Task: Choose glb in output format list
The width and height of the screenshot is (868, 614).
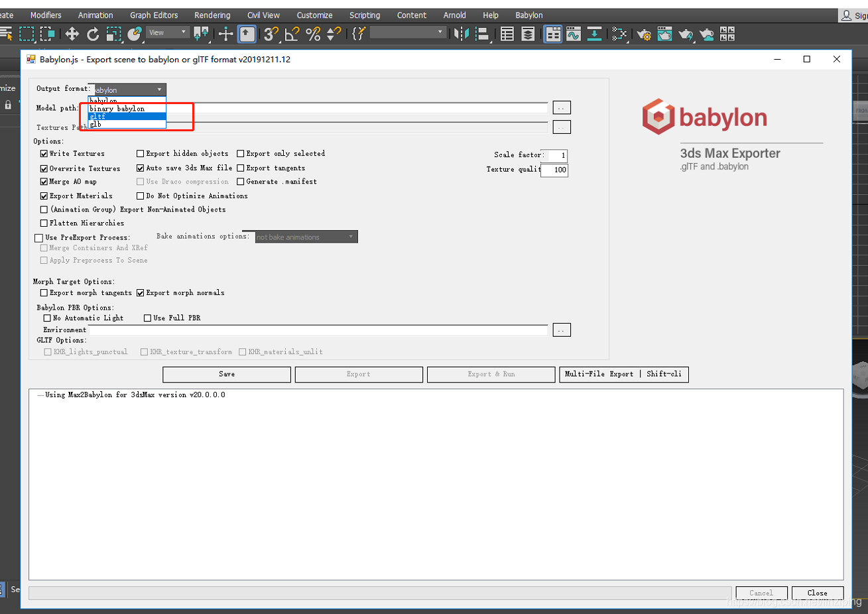Action: 127,124
